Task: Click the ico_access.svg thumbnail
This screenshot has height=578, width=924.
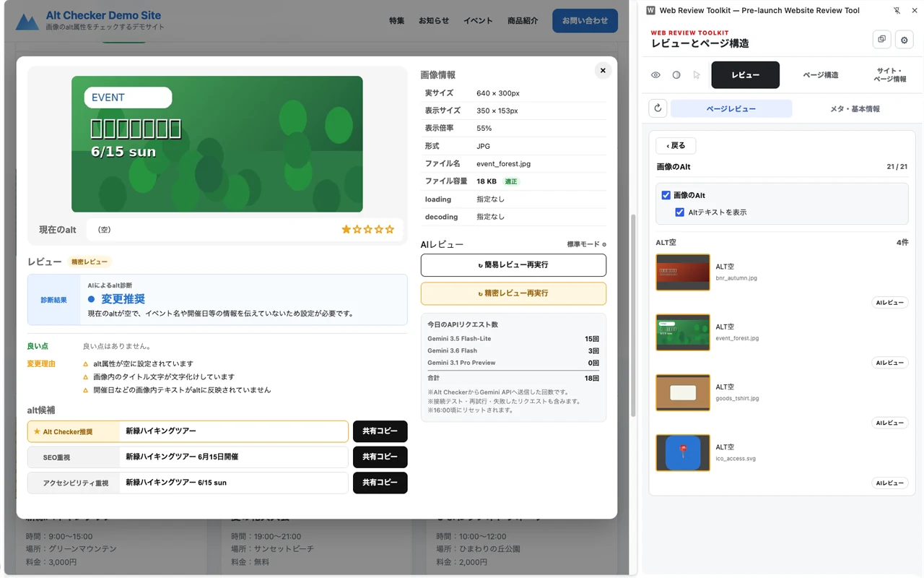Action: tap(683, 453)
